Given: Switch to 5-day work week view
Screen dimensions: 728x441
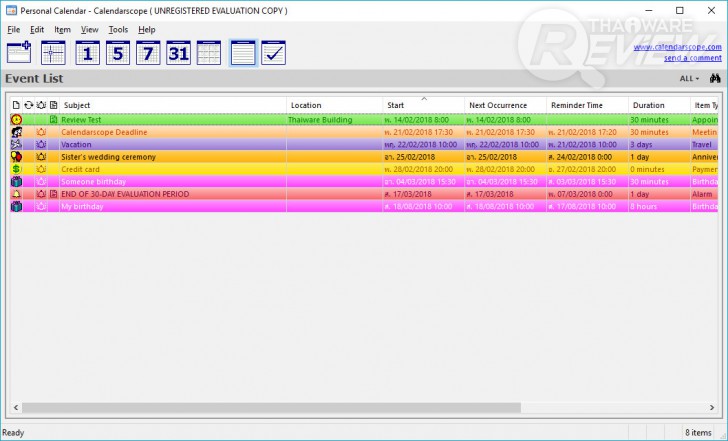Looking at the screenshot, I should click(x=117, y=53).
